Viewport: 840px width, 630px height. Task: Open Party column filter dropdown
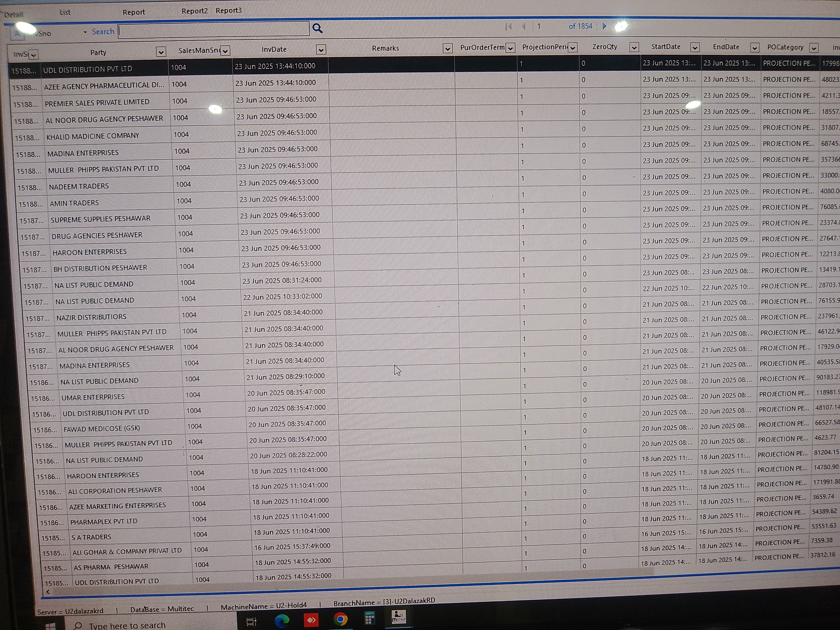coord(161,52)
